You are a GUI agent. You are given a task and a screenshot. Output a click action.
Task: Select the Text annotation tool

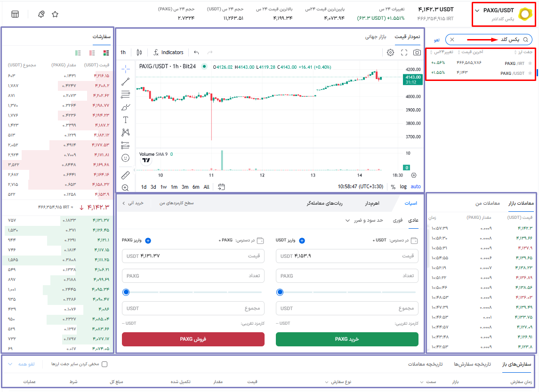pyautogui.click(x=126, y=120)
